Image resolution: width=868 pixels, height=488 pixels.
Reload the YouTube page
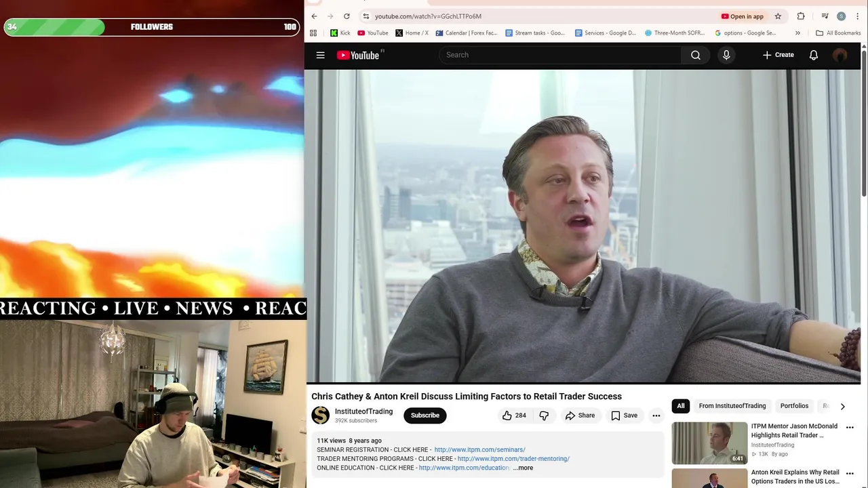[x=347, y=16]
